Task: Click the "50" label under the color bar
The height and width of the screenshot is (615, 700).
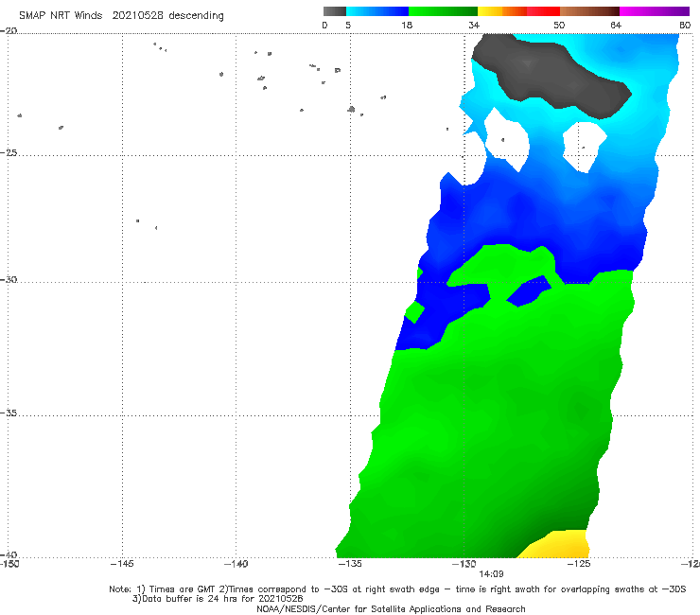Action: coord(559,26)
